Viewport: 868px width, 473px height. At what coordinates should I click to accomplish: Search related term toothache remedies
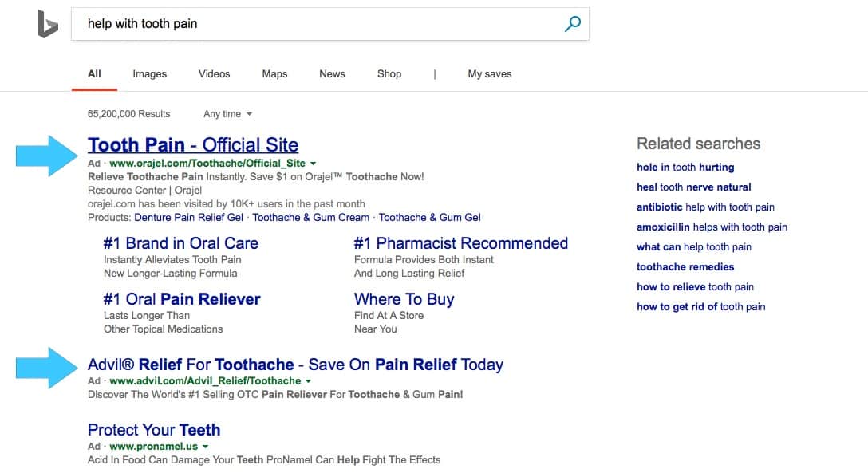[685, 266]
